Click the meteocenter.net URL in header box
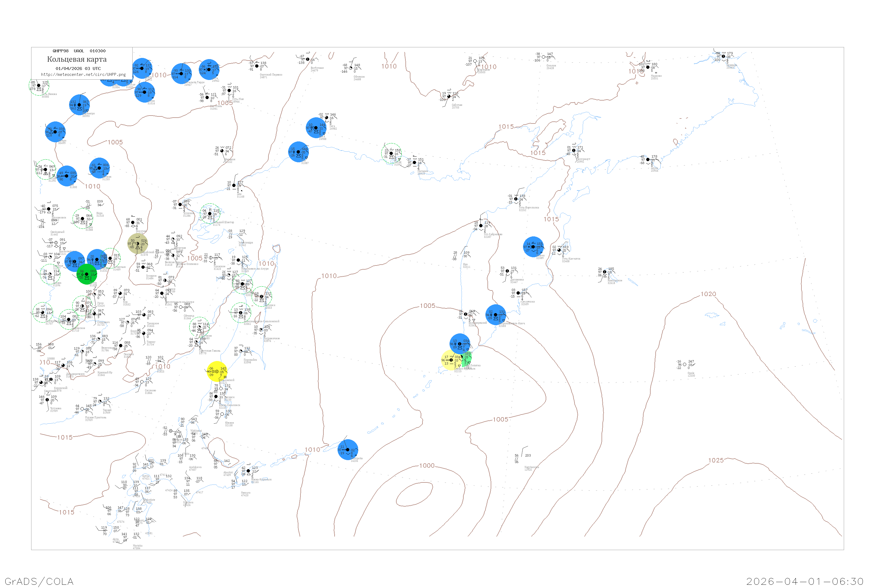 point(83,75)
